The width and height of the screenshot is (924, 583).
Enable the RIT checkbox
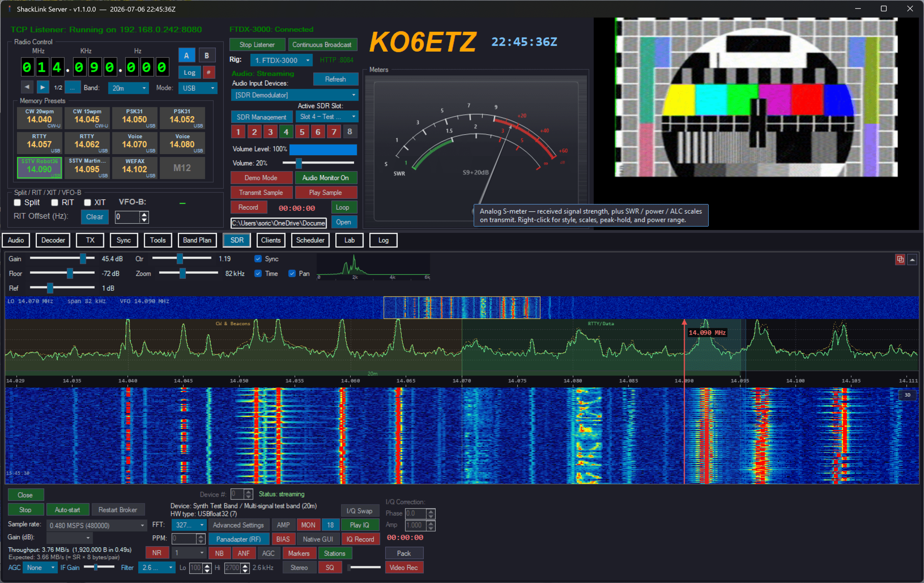tap(55, 203)
